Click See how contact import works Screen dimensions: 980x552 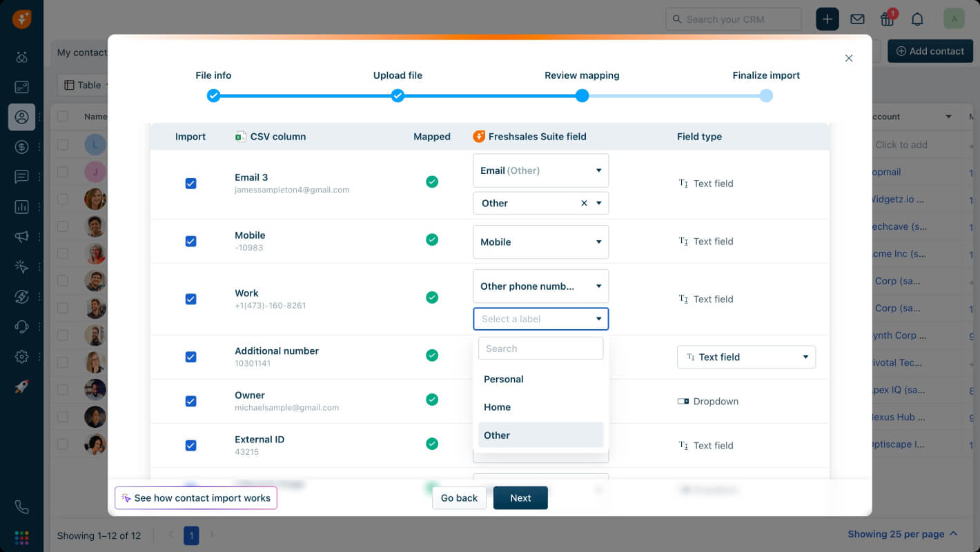[x=196, y=498]
